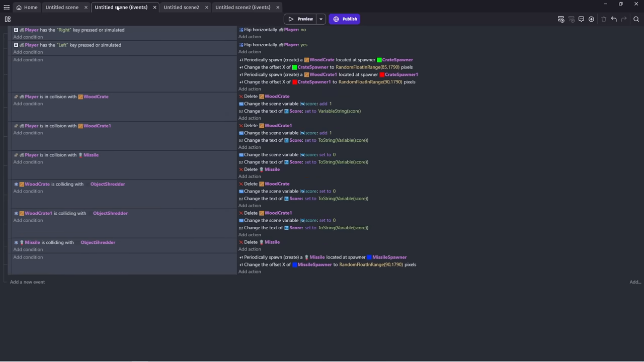Switch to the Untitled scene2 (Events) tab
644x362 pixels.
click(243, 7)
